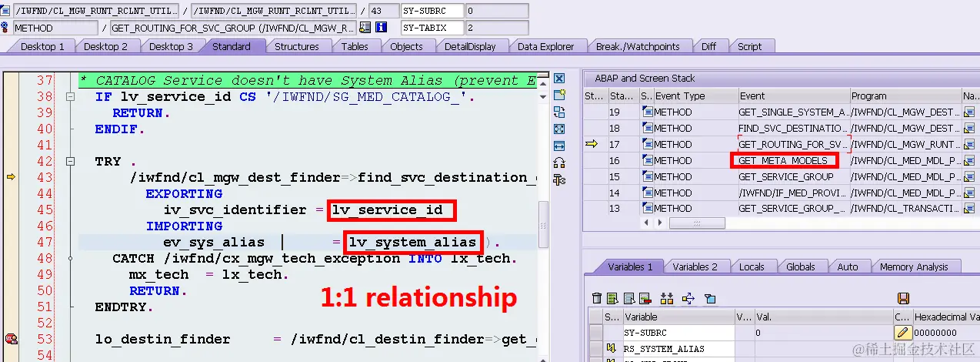Open the Script tab
The width and height of the screenshot is (980, 362).
click(x=749, y=46)
